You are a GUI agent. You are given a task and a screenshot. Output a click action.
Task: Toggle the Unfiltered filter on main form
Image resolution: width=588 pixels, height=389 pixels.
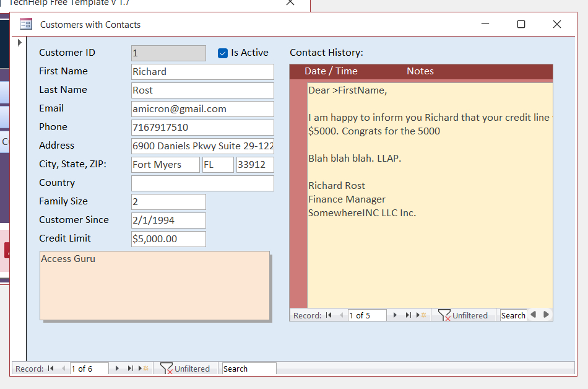coord(186,369)
